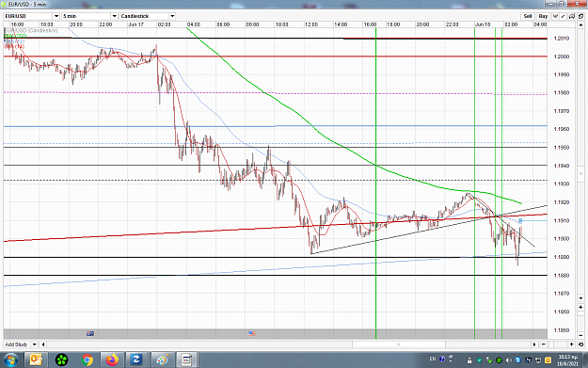
Task: Open the green flower app in the taskbar
Action: point(61,360)
